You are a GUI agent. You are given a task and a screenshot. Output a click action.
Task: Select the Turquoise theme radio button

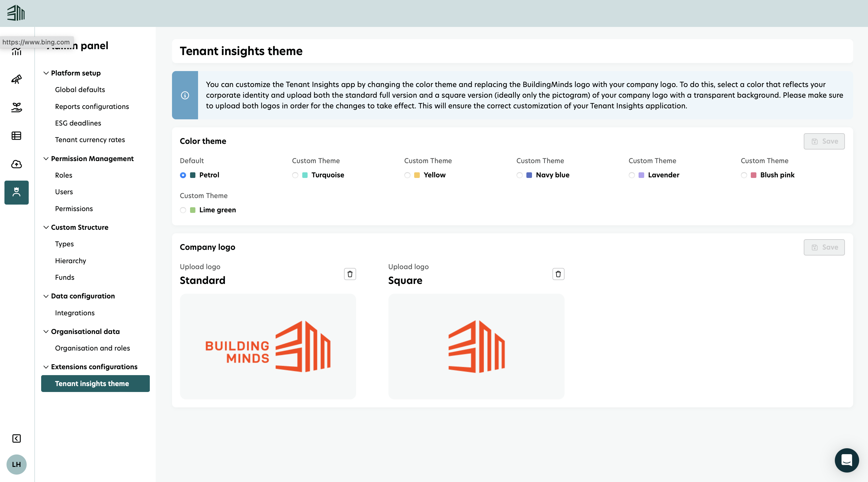[295, 175]
